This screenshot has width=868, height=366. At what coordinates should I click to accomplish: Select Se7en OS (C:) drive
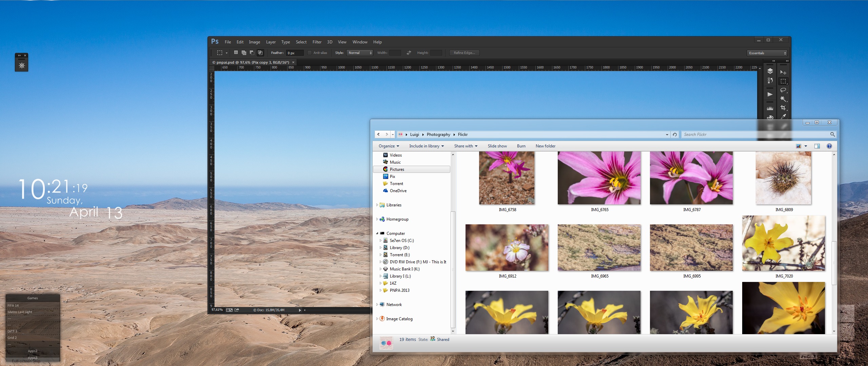[401, 241]
